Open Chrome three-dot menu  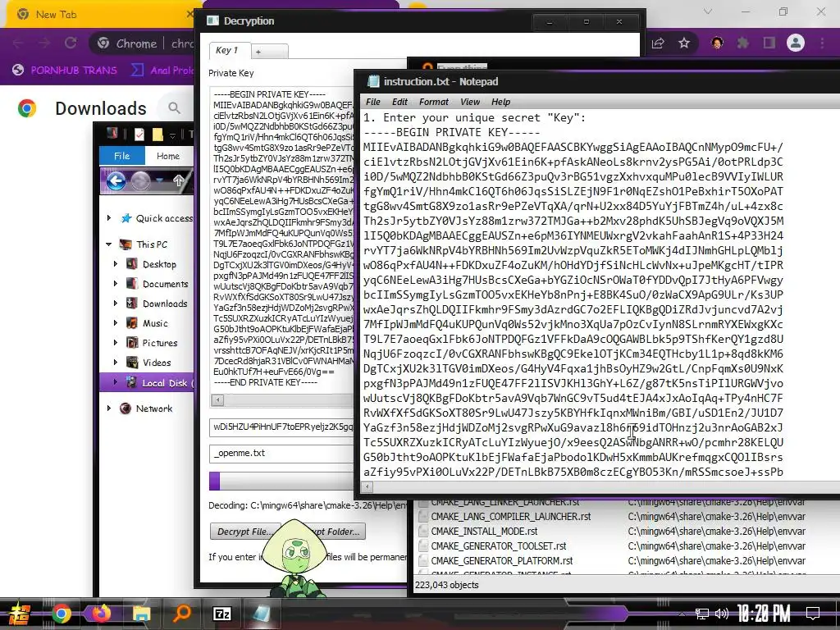coord(822,43)
